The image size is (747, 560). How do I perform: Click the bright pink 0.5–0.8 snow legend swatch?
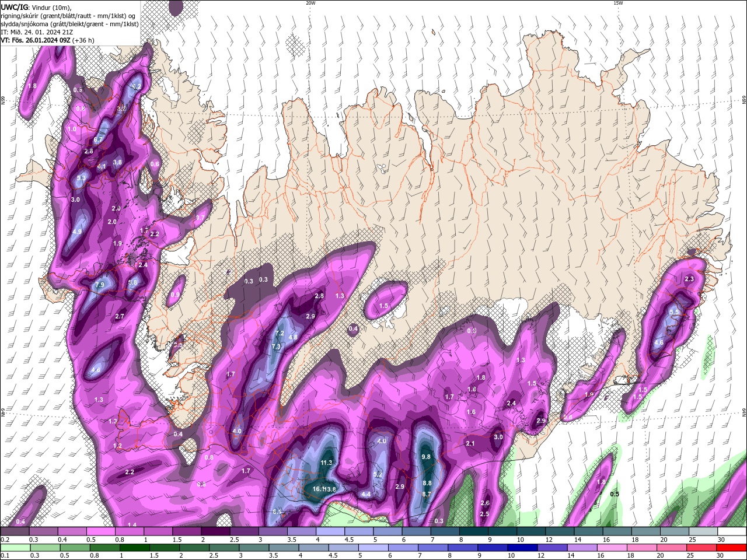(101, 531)
